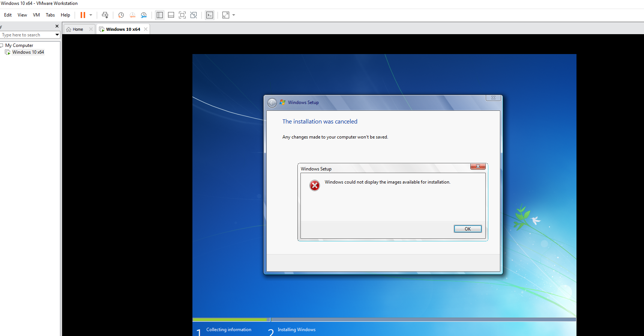Click the Windows flag icon in Setup title
Image resolution: width=644 pixels, height=336 pixels.
[x=283, y=102]
